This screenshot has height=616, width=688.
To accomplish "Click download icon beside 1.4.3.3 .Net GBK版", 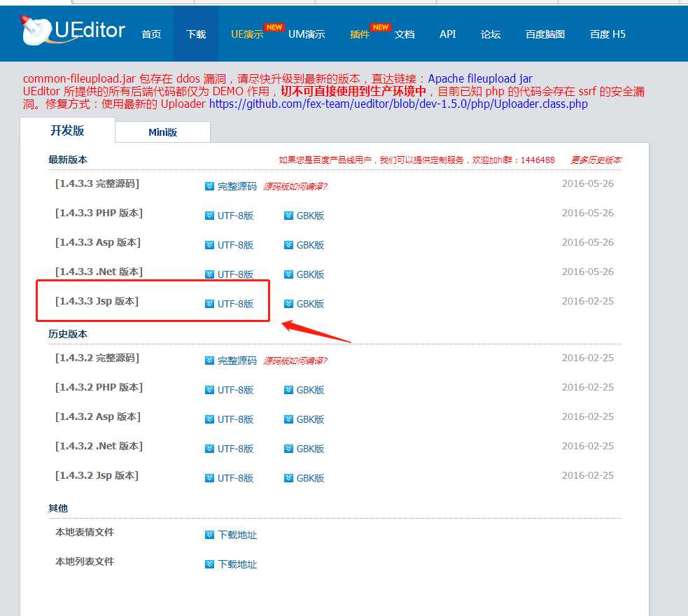I will coord(288,274).
